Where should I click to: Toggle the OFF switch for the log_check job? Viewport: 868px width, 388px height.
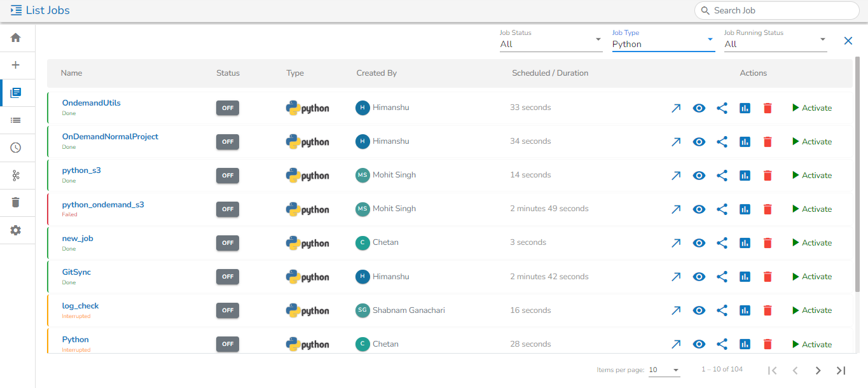(x=228, y=310)
